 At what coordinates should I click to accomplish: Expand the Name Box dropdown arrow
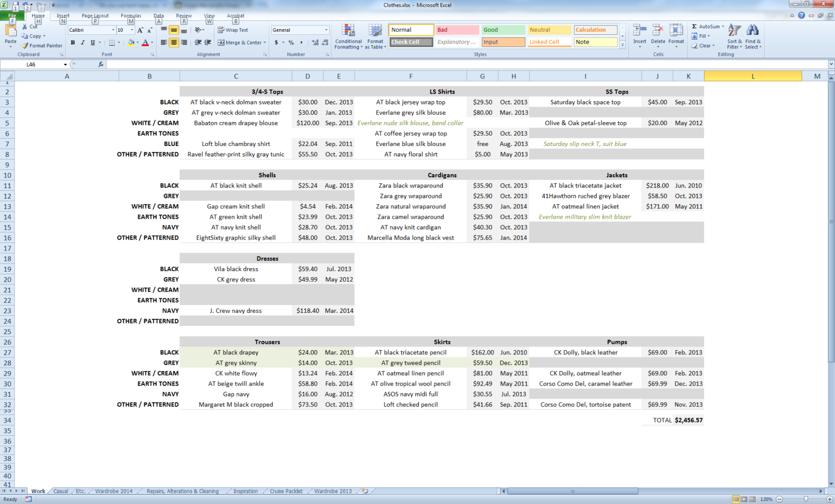point(66,64)
